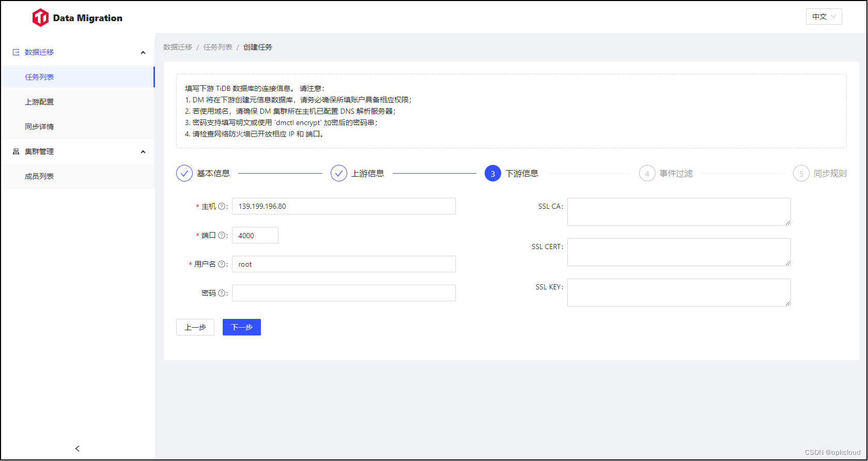This screenshot has width=868, height=461.
Task: Click the note line about 'dmctl encrypt'
Action: (282, 122)
